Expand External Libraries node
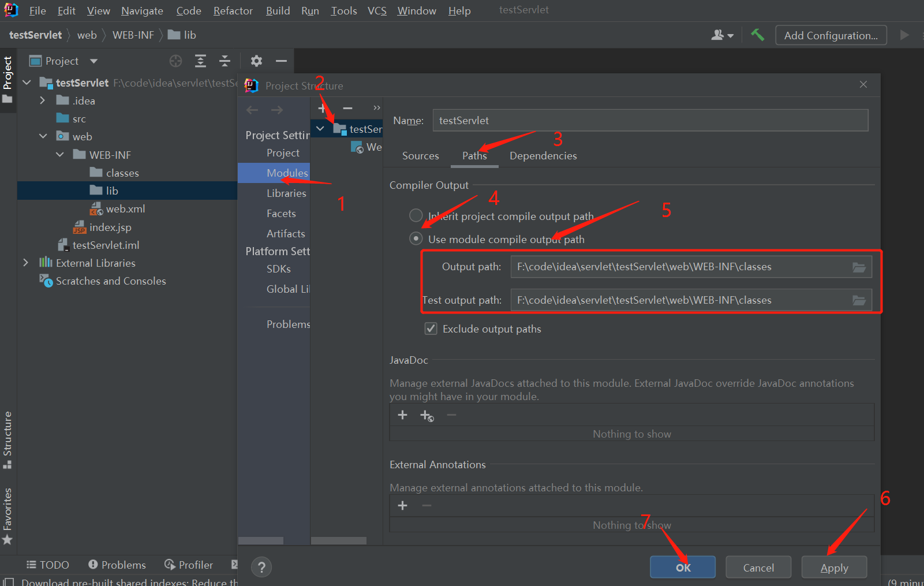 25,263
